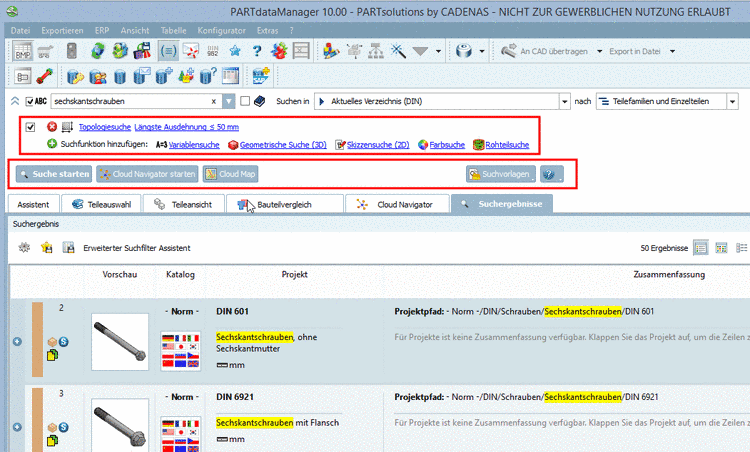750x452 pixels.
Task: Click the equals-in-parentheses toolbar icon
Action: point(168,51)
